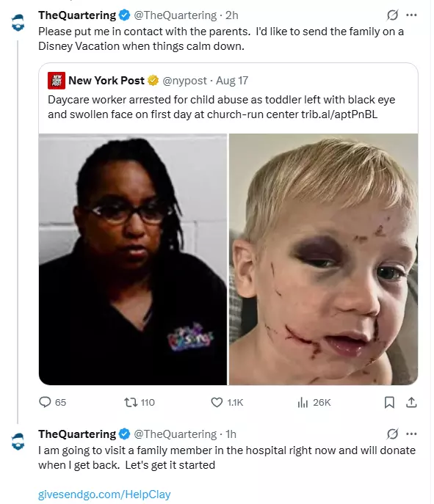
Task: Retweet the post with 110 reposts
Action: 131,402
